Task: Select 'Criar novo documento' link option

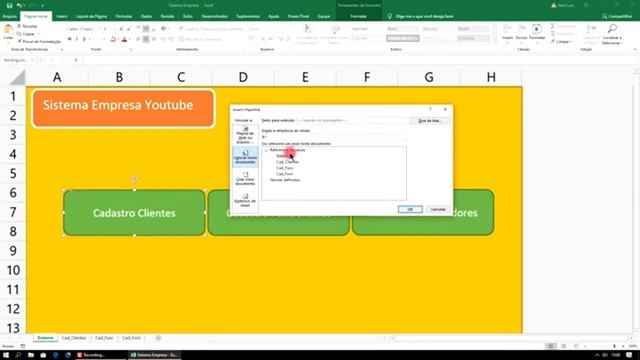Action: click(x=245, y=179)
